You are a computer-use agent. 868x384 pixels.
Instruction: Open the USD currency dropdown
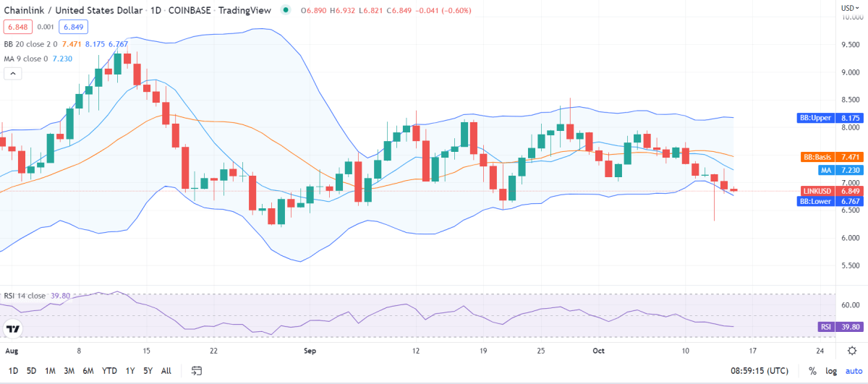851,7
